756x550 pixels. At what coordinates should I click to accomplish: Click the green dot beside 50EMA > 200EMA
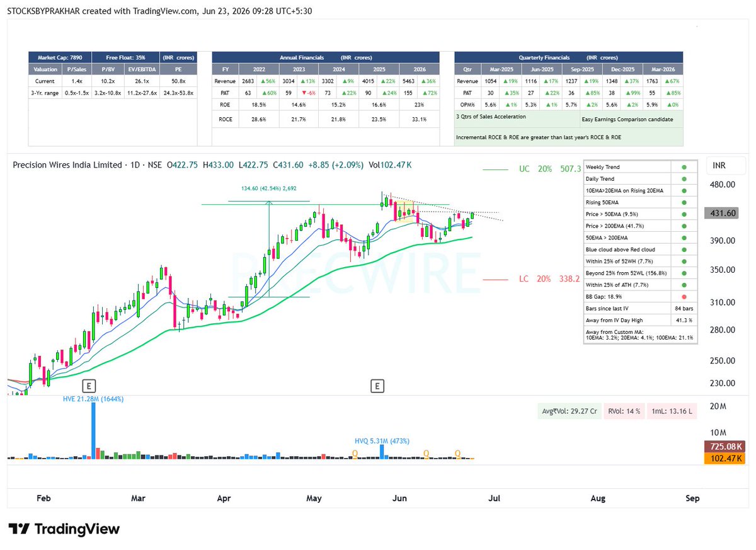684,238
